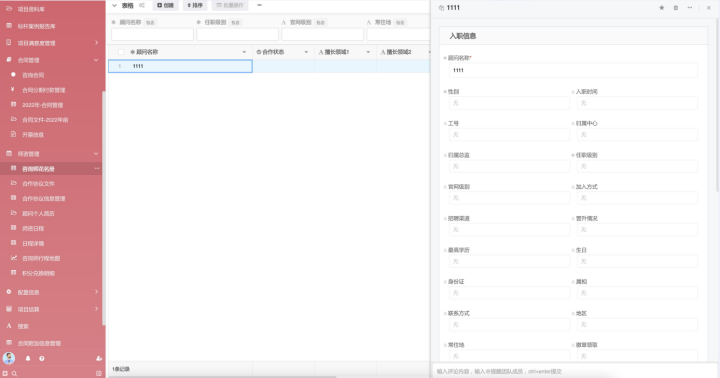Open the 师资日程 table icon
Screen dimensions: 720x378
(x=13, y=228)
